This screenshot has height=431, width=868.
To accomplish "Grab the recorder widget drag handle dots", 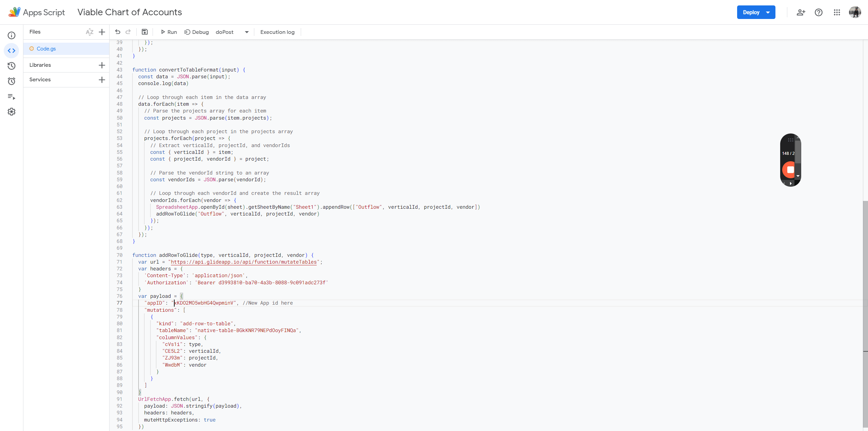I will click(x=791, y=140).
